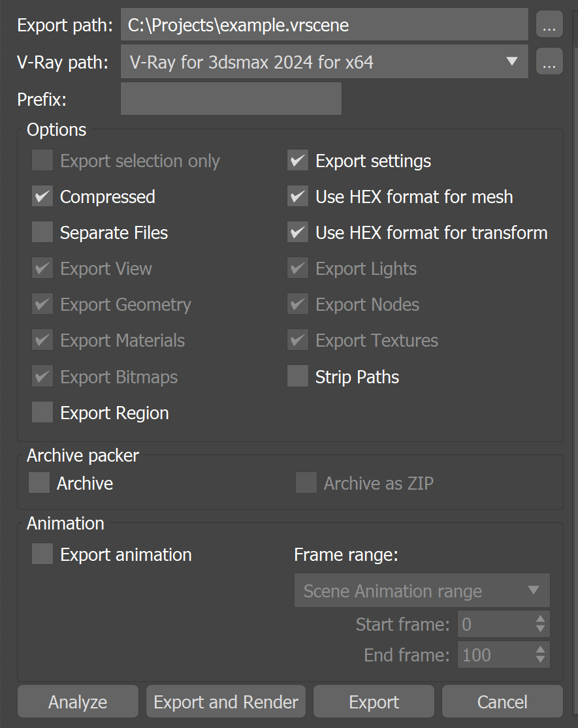Cancel the export dialog

[x=502, y=701]
